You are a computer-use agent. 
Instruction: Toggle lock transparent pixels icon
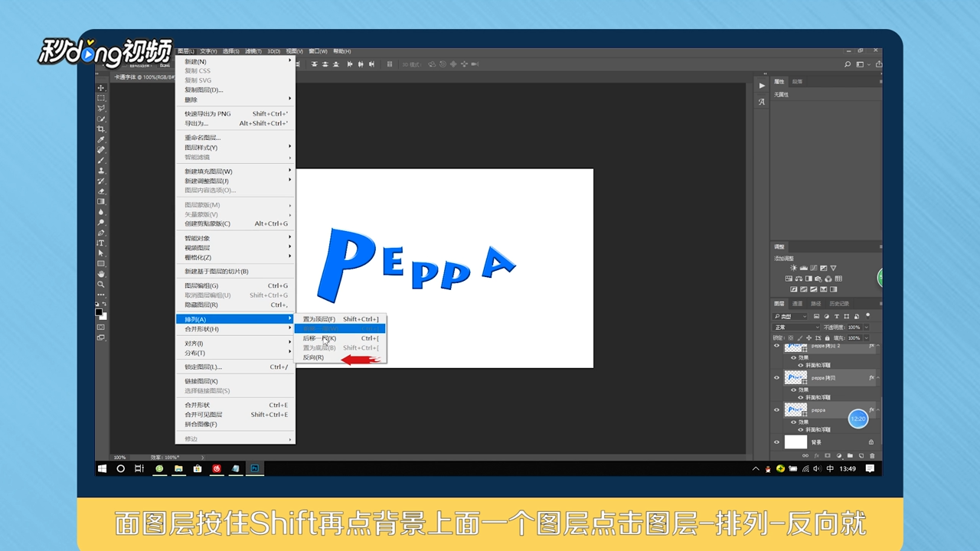point(791,337)
